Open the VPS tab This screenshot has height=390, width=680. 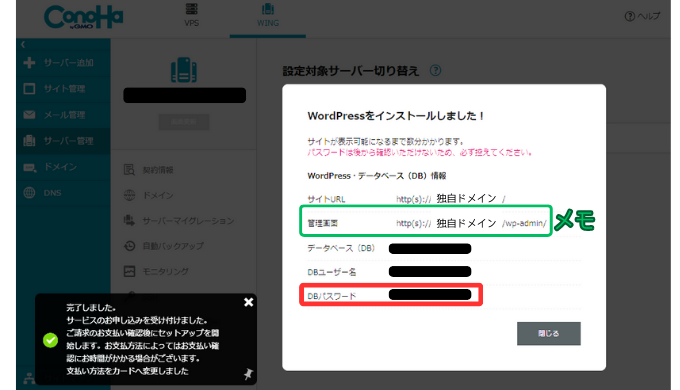click(x=191, y=16)
